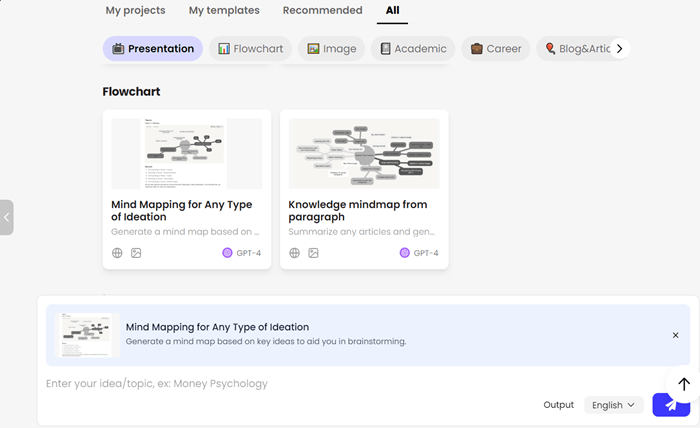Open Knowledge mindmap from paragraph thumbnail
The image size is (700, 428).
click(364, 154)
